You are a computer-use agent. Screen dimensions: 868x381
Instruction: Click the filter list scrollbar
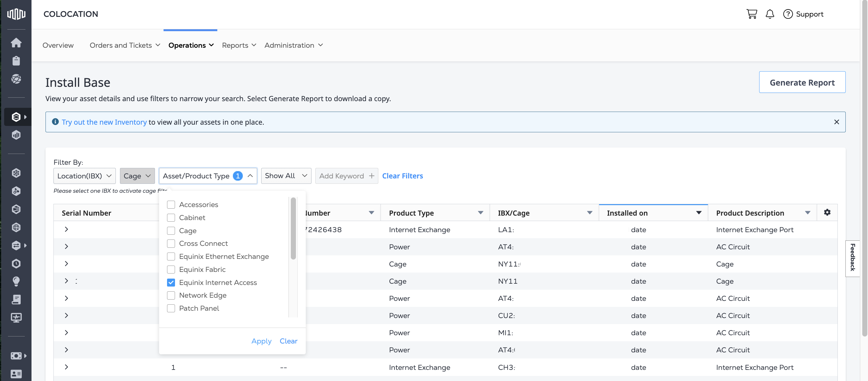[293, 228]
